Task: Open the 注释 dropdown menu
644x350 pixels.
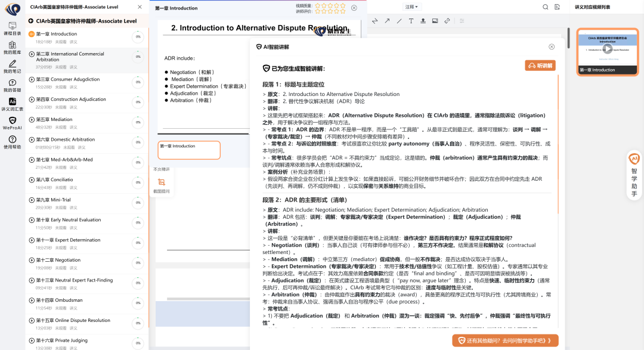Action: coord(411,7)
